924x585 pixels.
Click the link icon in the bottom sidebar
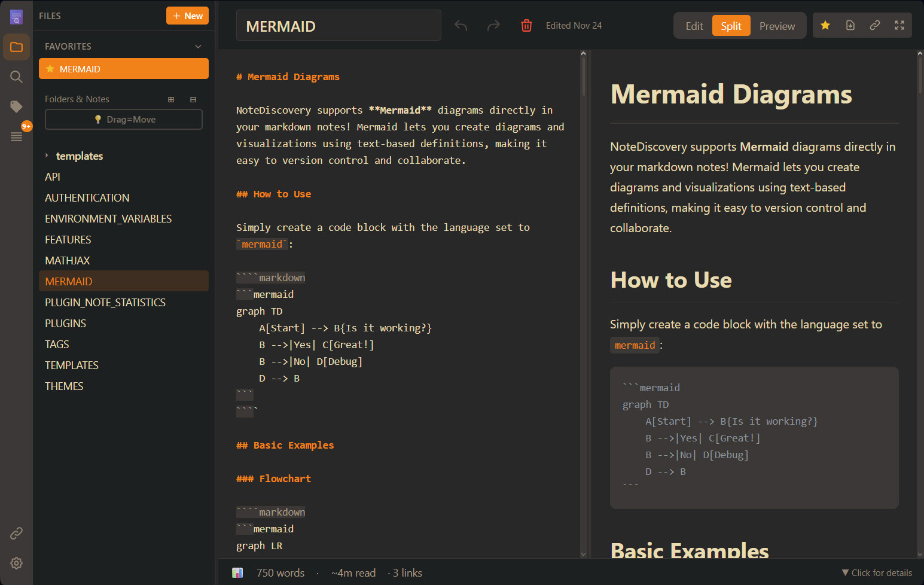pos(16,533)
